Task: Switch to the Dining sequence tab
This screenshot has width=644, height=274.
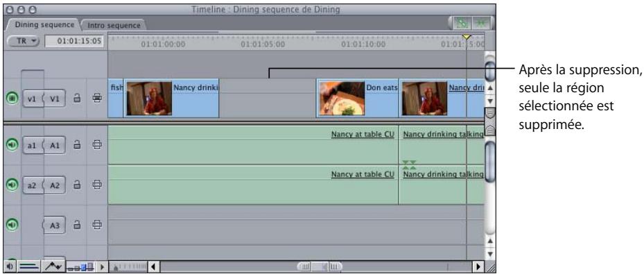Action: 44,25
